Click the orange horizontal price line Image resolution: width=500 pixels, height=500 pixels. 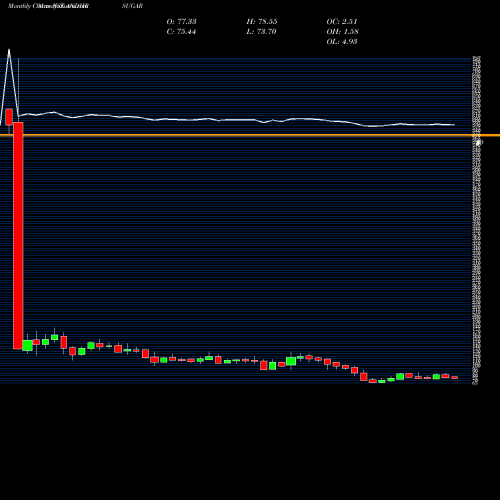click(250, 135)
